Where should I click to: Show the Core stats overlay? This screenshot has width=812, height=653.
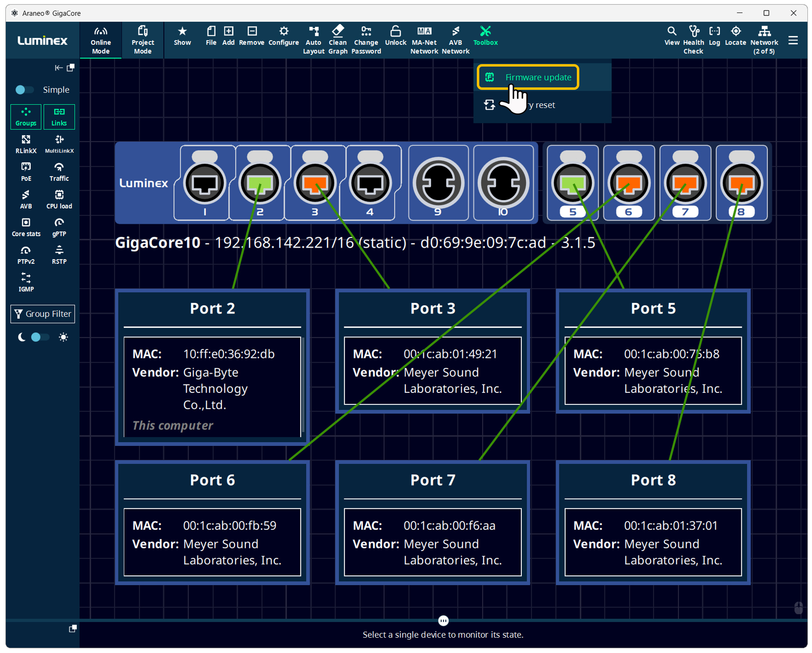pyautogui.click(x=26, y=227)
